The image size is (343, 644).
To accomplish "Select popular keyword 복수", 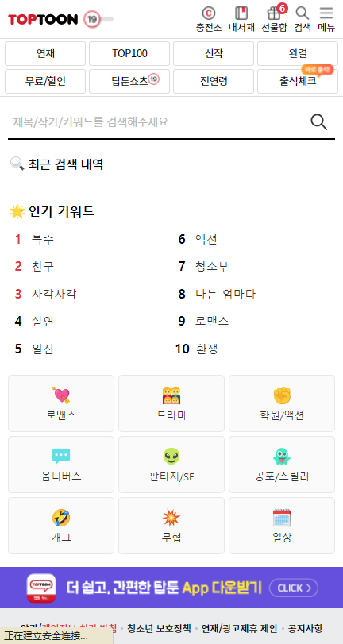I will (x=43, y=240).
